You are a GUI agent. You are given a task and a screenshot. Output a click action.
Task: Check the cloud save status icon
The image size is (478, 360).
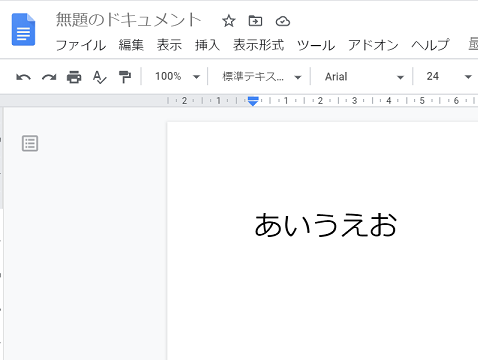(283, 21)
